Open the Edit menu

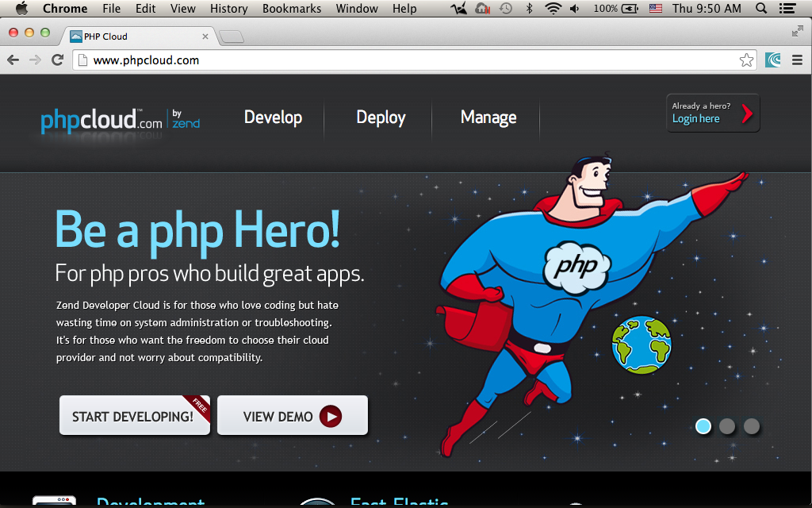click(x=146, y=8)
